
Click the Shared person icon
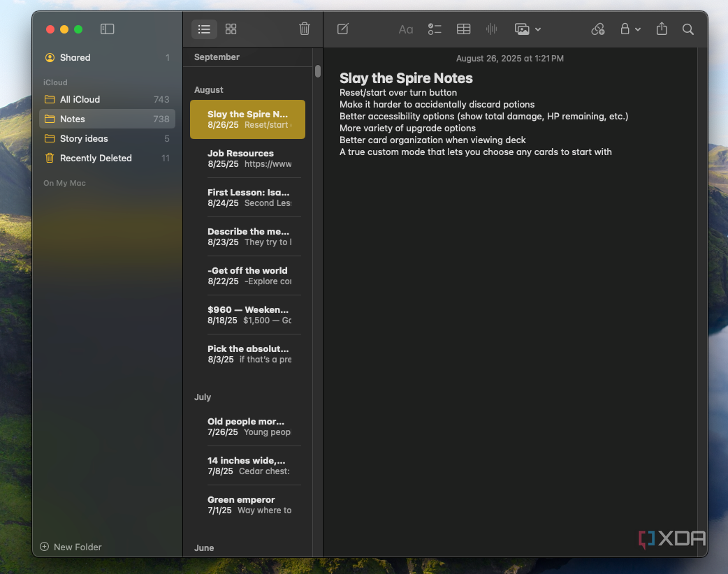50,57
